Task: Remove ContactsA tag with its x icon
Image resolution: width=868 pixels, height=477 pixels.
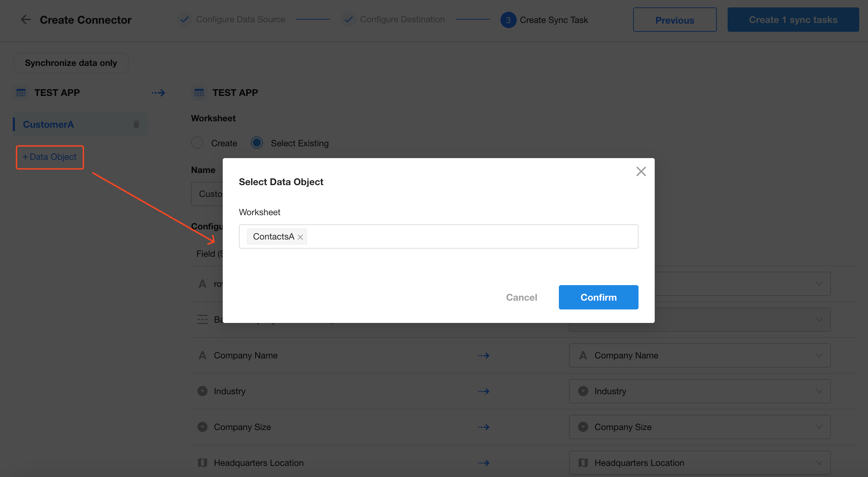Action: pyautogui.click(x=300, y=237)
